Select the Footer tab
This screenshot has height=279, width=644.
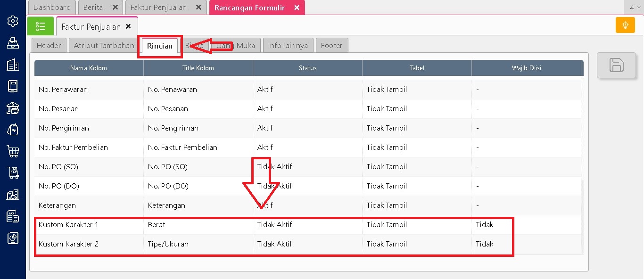coord(331,45)
